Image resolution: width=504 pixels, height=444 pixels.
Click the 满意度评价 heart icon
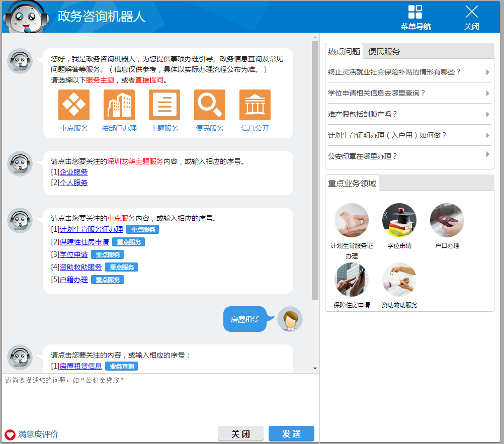click(10, 434)
